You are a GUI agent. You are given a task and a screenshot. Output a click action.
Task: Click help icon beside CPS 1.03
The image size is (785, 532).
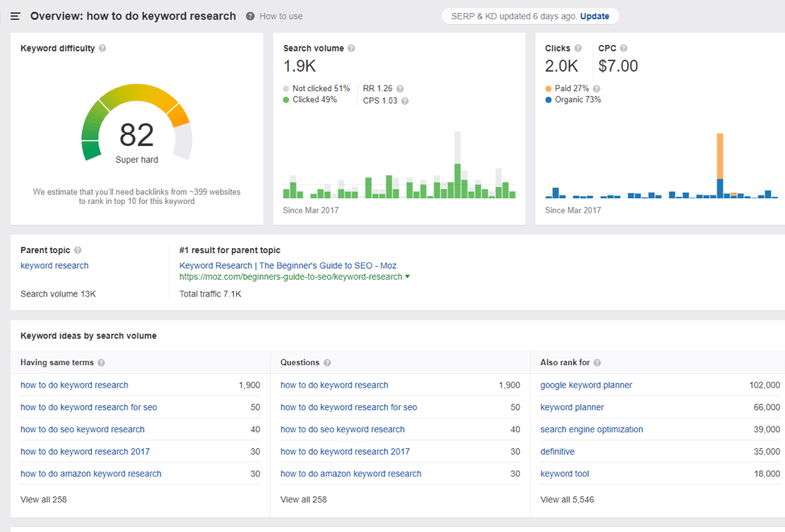point(405,101)
